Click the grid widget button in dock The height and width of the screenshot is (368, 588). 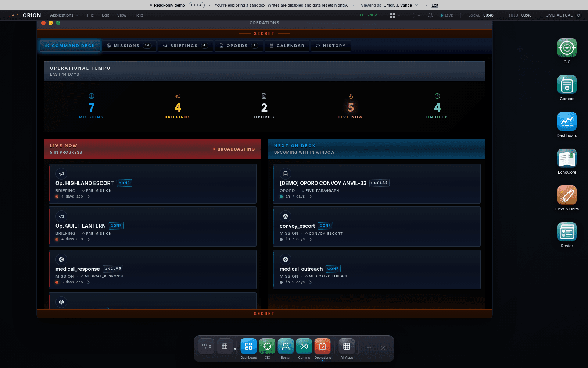(225, 346)
